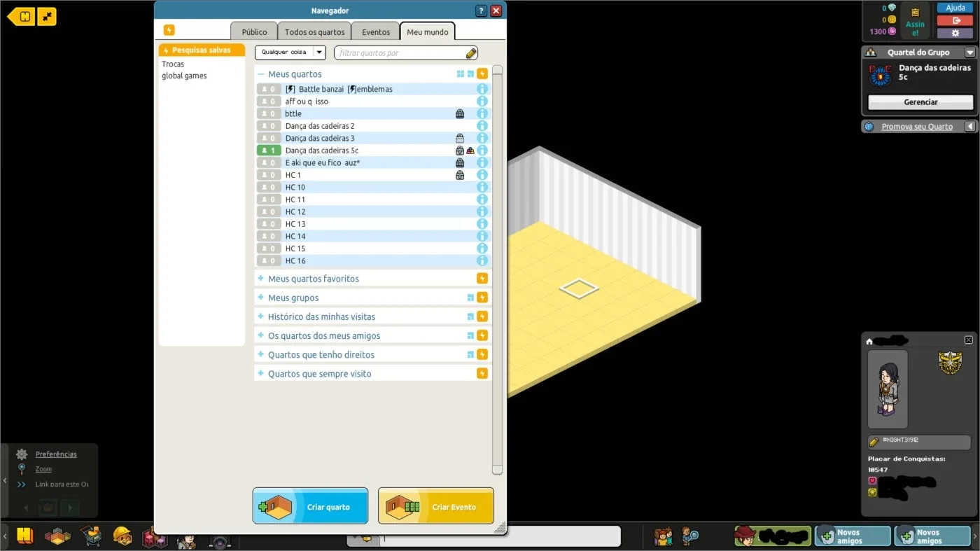Click the navigator room list scrollbar
The height and width of the screenshot is (551, 980).
point(497,270)
